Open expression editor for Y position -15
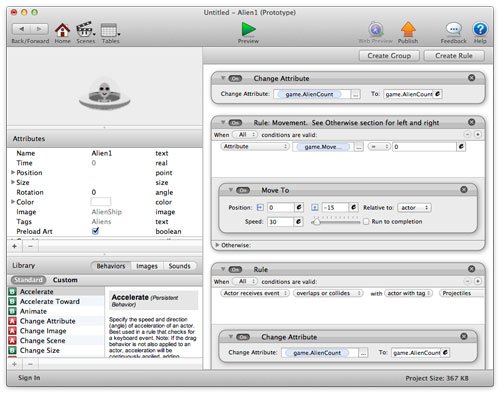The width and height of the screenshot is (500, 393). pos(353,207)
